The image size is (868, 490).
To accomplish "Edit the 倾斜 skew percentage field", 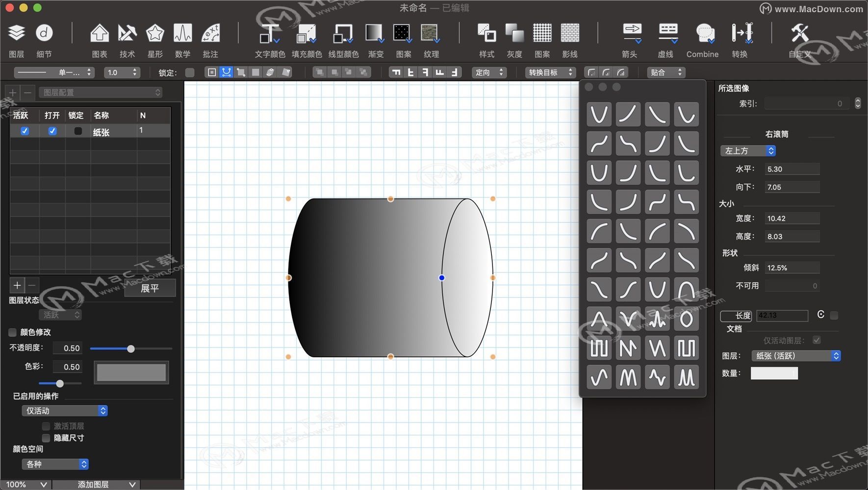I will click(792, 268).
